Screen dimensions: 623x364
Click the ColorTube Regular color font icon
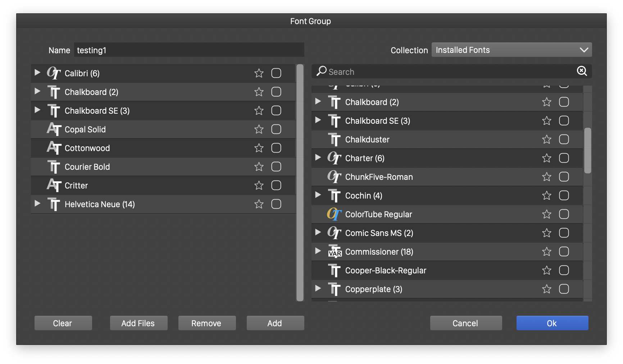334,214
